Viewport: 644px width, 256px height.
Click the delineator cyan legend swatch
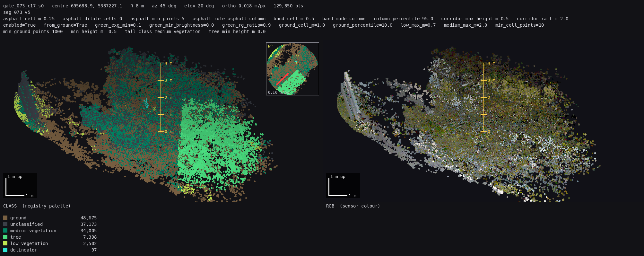(5, 250)
